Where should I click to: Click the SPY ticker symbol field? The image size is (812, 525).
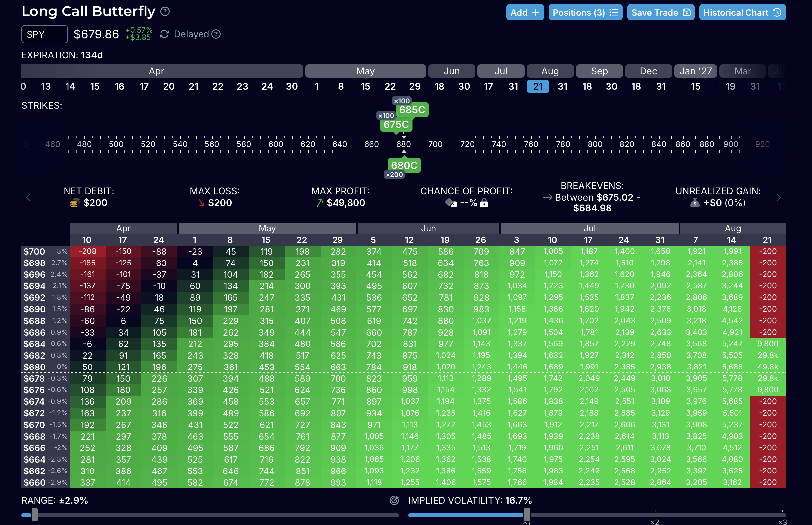(44, 34)
